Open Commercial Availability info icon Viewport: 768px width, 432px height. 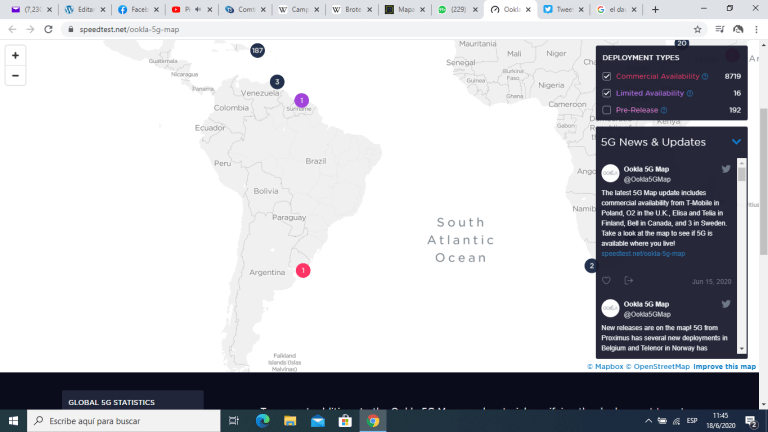705,76
